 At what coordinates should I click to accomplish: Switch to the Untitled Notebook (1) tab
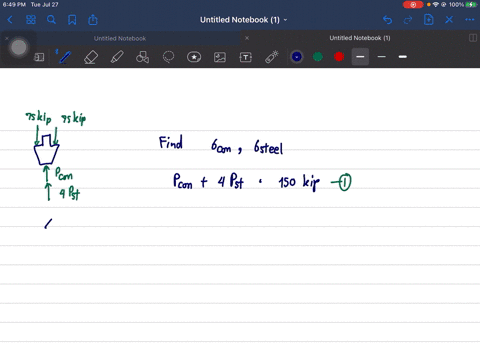[x=360, y=38]
